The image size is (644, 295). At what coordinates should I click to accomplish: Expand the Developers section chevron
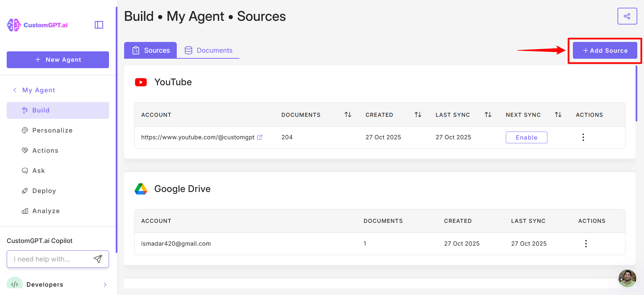pyautogui.click(x=105, y=285)
